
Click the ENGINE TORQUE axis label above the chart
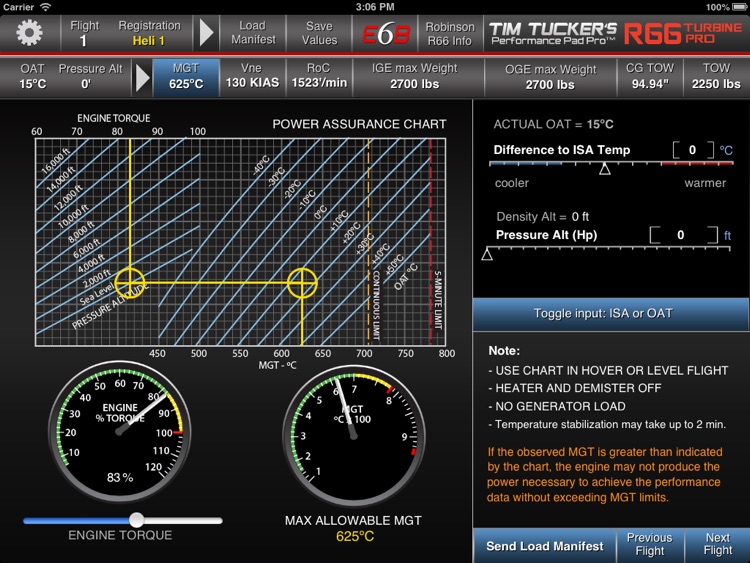point(114,118)
